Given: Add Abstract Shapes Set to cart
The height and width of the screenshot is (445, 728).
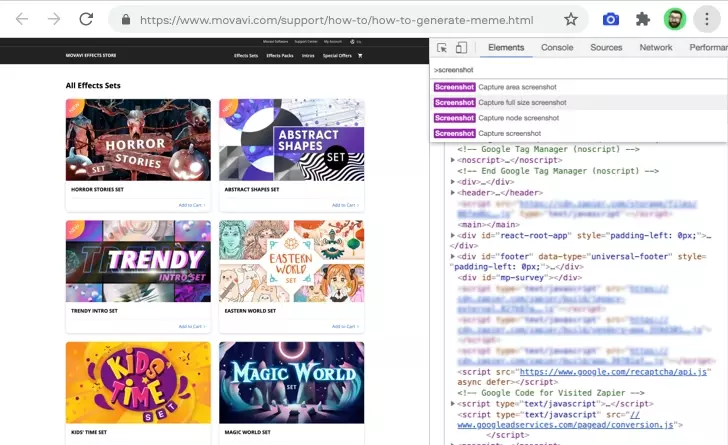Looking at the screenshot, I should pyautogui.click(x=345, y=205).
